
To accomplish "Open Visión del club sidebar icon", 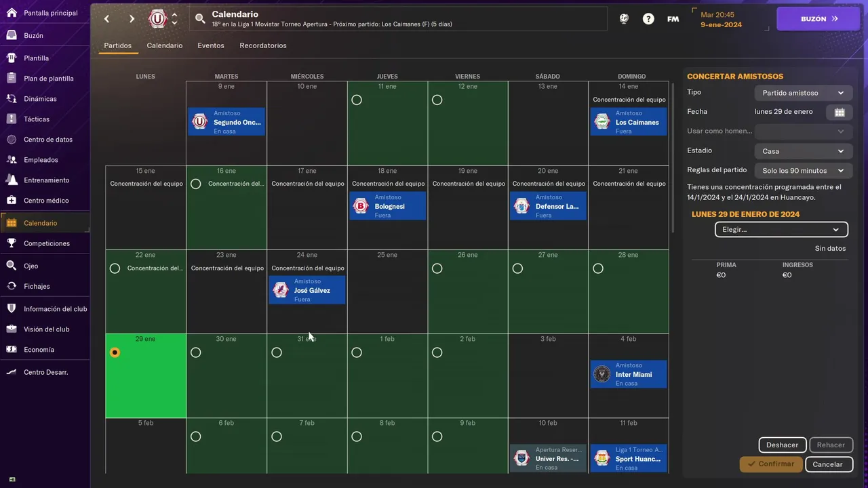I will (x=12, y=329).
